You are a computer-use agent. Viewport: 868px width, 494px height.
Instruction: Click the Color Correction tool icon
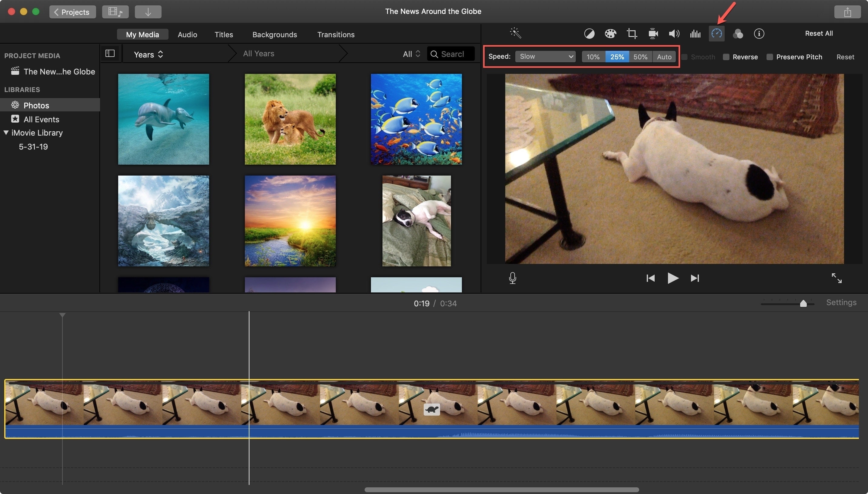[609, 33]
